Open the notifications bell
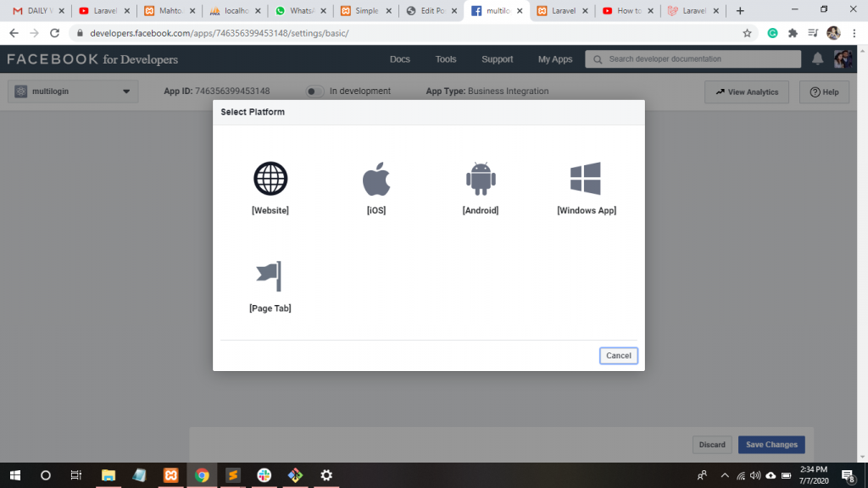 (818, 58)
